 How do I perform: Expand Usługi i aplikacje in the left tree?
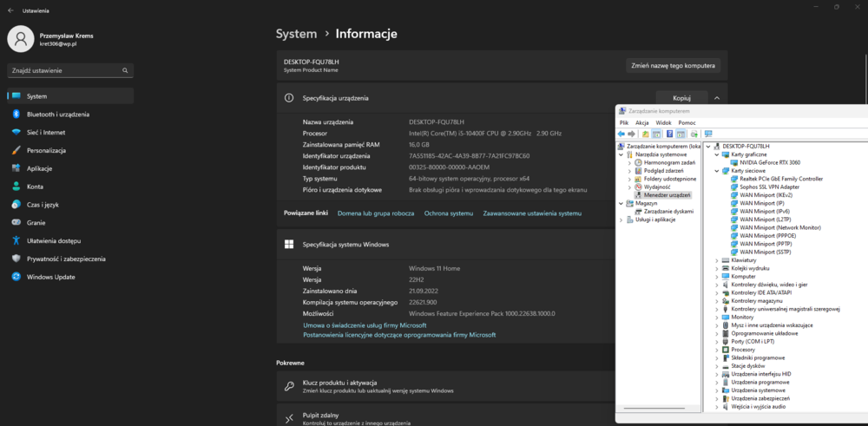[x=620, y=220]
